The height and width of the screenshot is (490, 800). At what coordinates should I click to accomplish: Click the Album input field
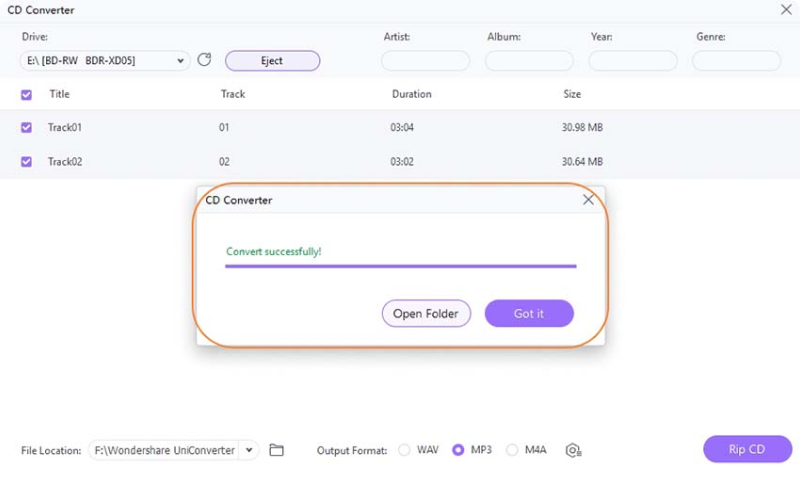tap(529, 61)
